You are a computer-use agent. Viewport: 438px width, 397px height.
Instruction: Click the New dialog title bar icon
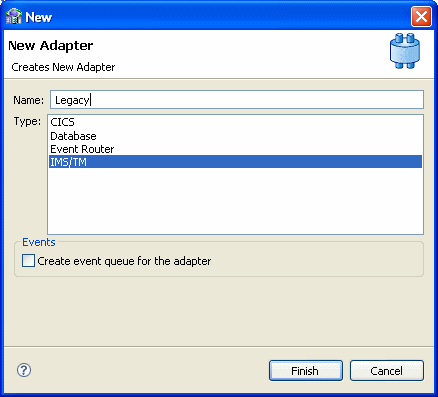(14, 17)
